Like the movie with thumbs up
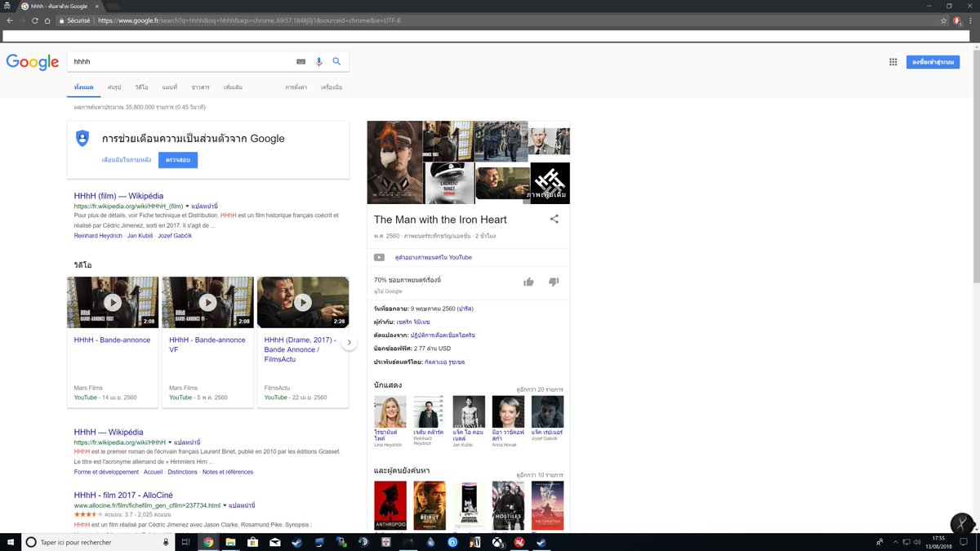This screenshot has height=551, width=980. click(x=528, y=282)
